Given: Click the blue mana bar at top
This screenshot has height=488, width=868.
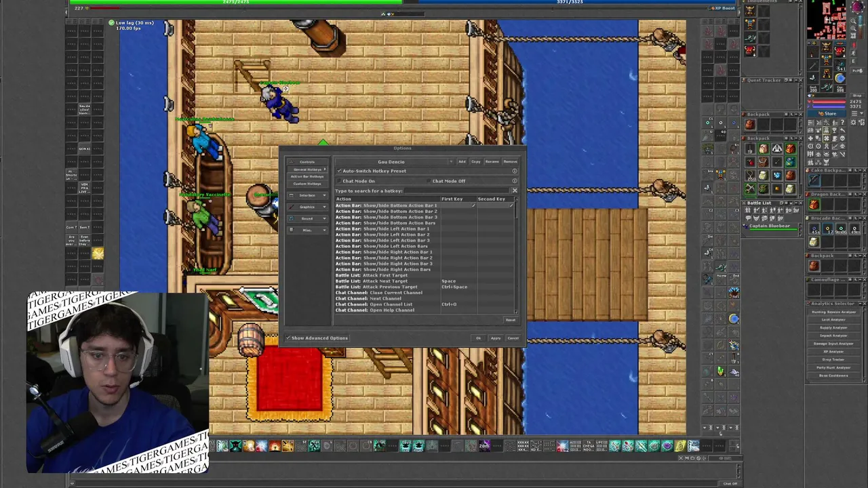Looking at the screenshot, I should 570,2.
